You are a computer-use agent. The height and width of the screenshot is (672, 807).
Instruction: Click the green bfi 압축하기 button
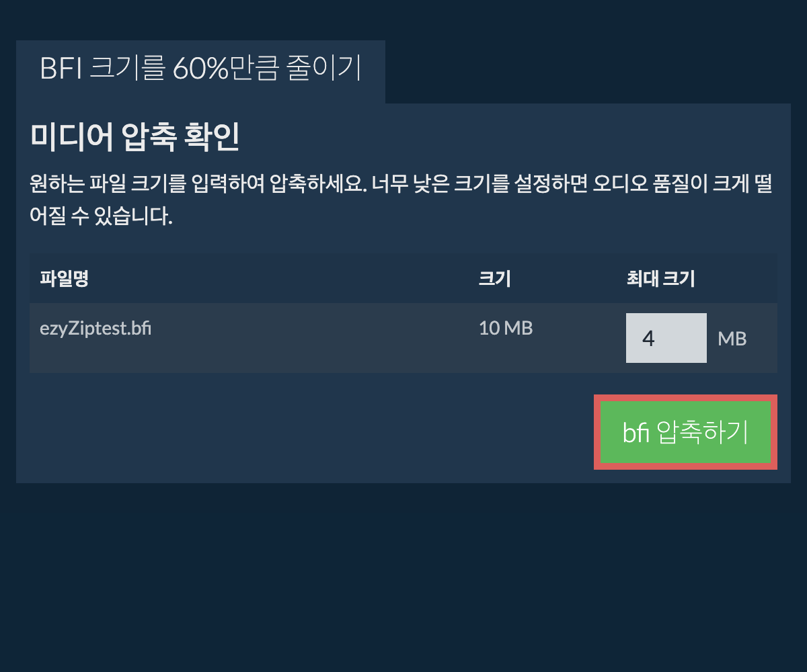point(685,432)
